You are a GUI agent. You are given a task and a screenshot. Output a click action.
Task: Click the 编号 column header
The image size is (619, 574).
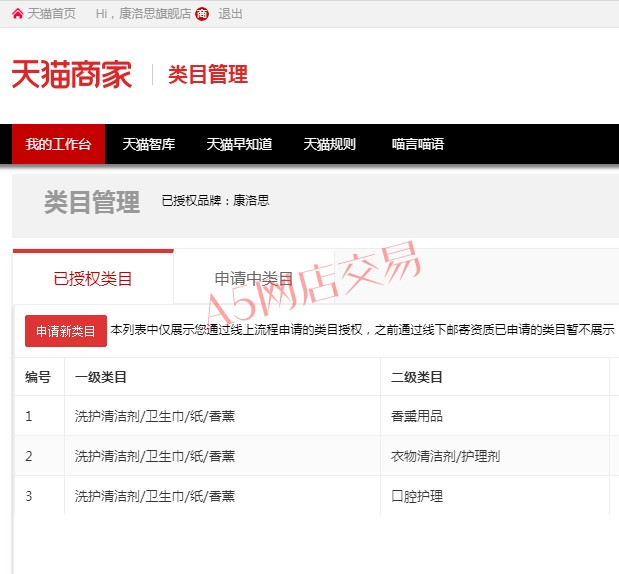(38, 377)
